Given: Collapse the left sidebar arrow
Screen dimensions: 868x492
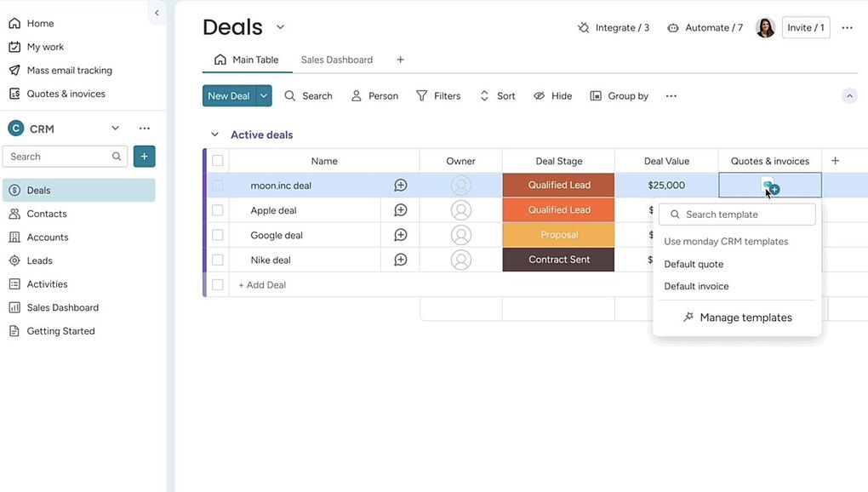Looking at the screenshot, I should (157, 13).
